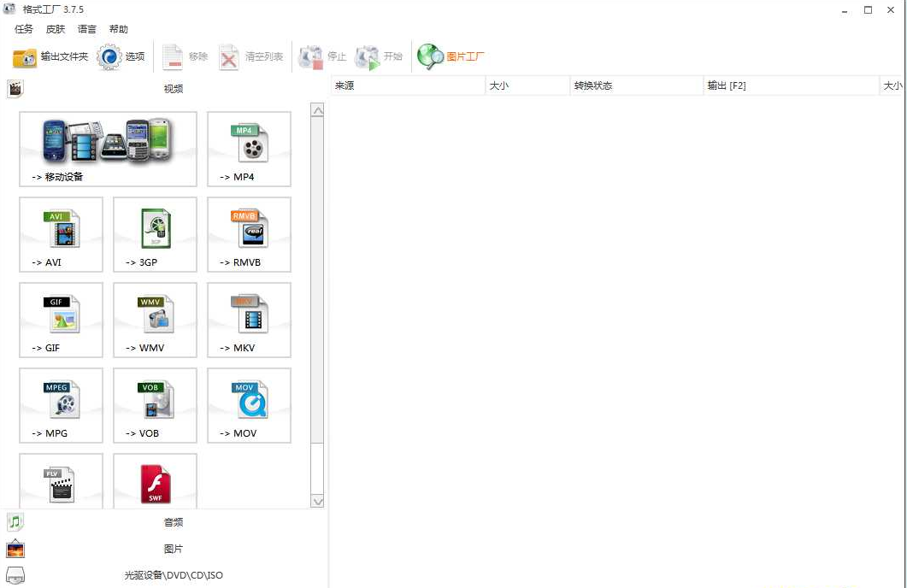This screenshot has width=907, height=588.
Task: Open the 皮肤 skin menu
Action: tap(56, 29)
